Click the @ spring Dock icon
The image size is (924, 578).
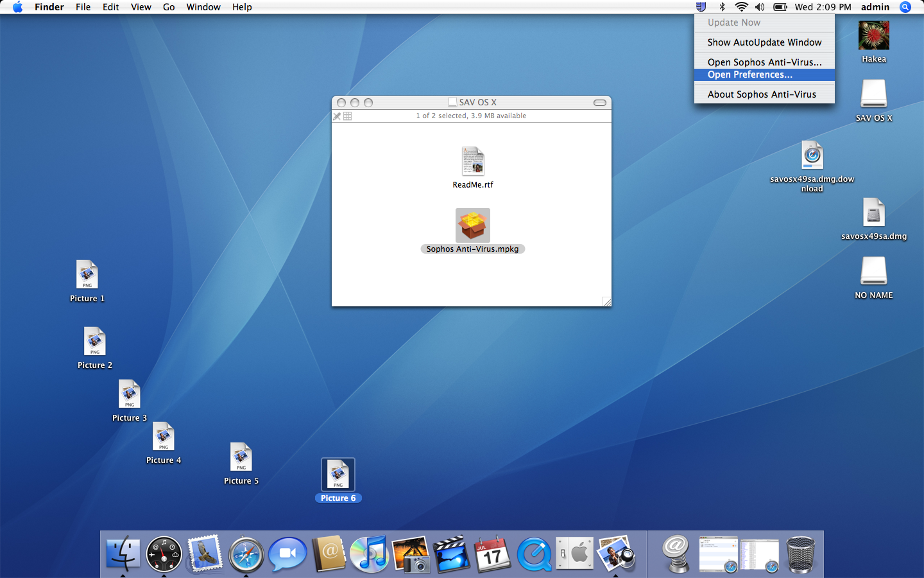click(x=676, y=554)
